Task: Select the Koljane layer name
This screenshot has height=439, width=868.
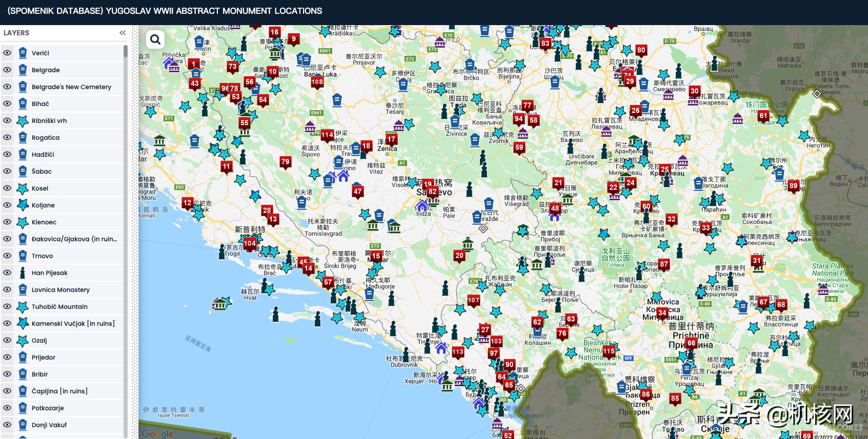Action: (x=43, y=205)
